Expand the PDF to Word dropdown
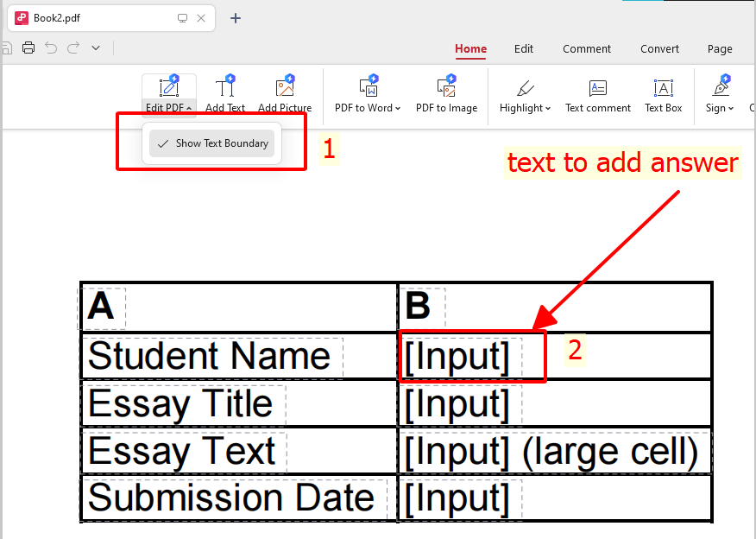 [x=398, y=109]
